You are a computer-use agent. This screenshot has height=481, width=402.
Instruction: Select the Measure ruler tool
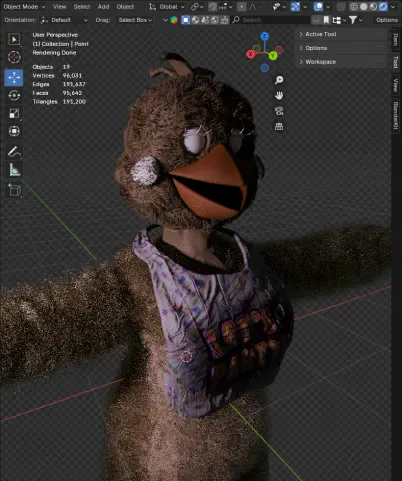pyautogui.click(x=14, y=170)
